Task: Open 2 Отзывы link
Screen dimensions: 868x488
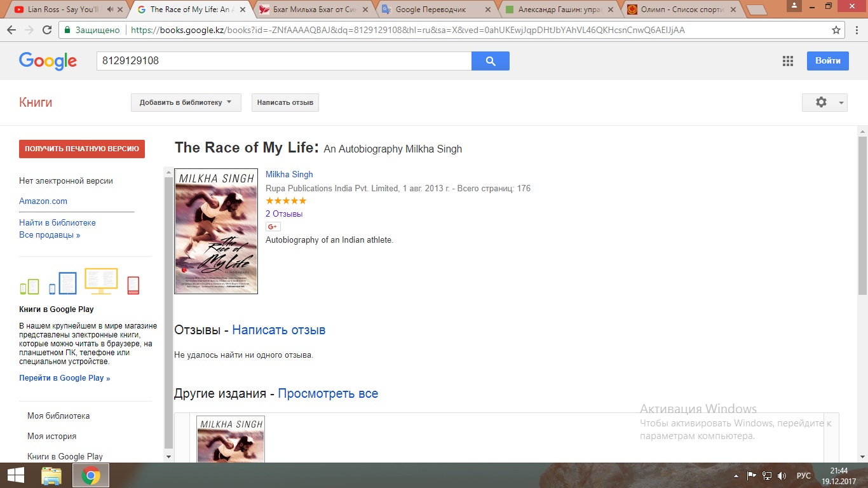Action: 284,213
